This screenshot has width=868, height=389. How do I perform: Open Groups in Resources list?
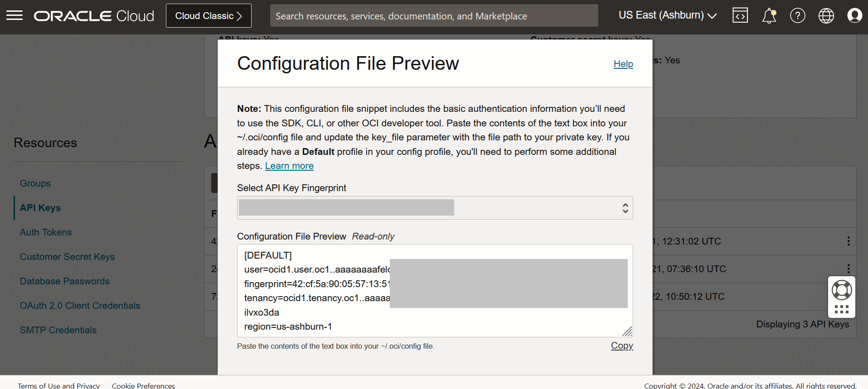[35, 183]
